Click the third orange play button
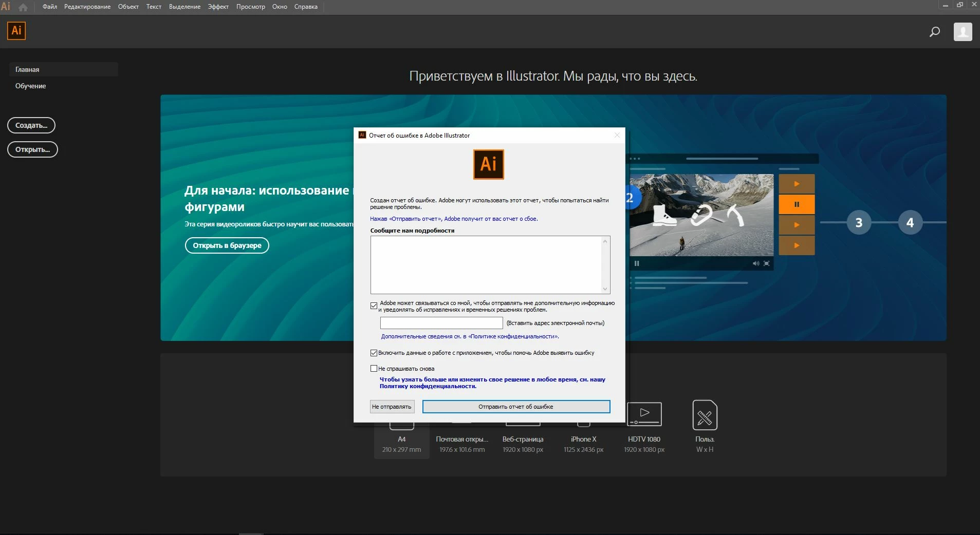980x535 pixels. point(797,225)
